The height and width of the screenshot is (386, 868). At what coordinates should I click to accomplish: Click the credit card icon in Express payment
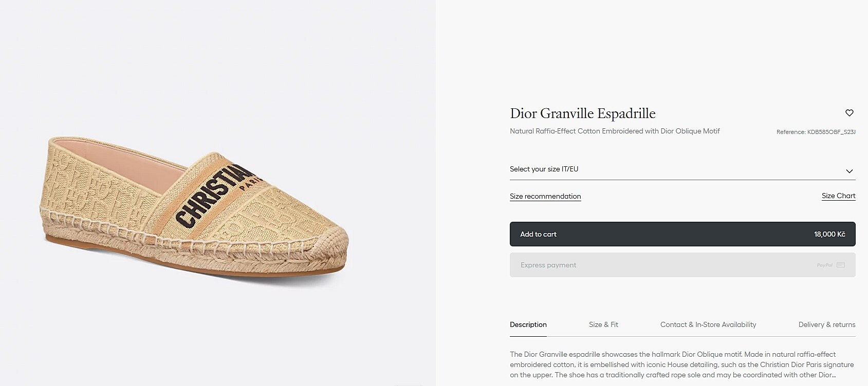(841, 265)
